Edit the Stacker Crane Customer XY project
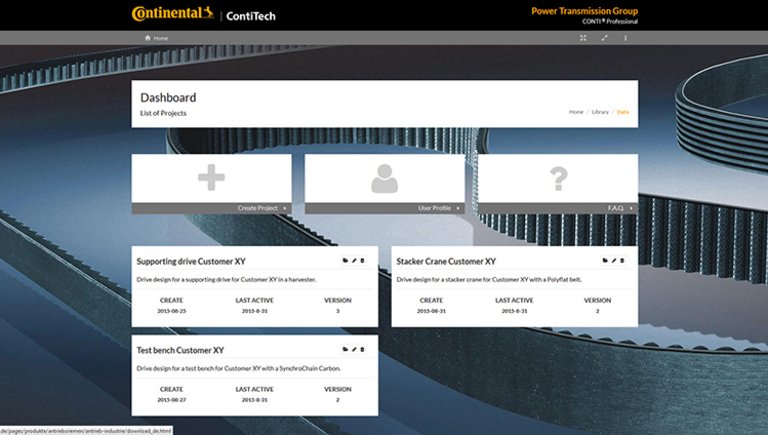 tap(614, 261)
